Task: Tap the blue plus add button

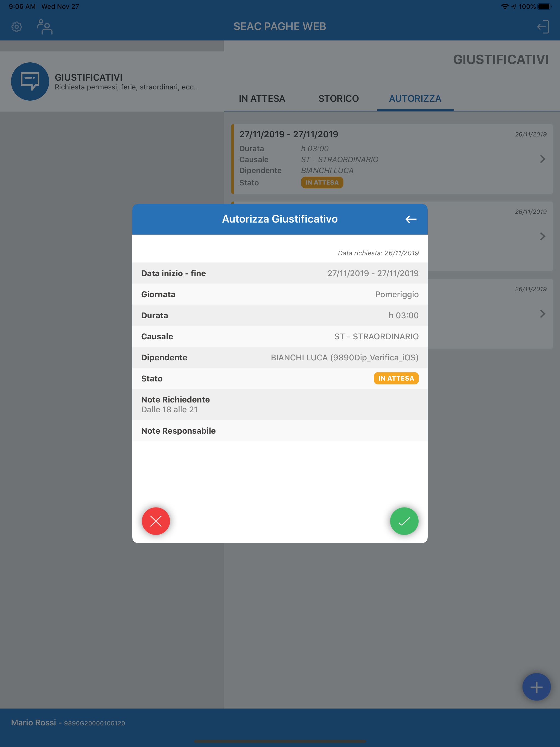Action: [x=536, y=687]
